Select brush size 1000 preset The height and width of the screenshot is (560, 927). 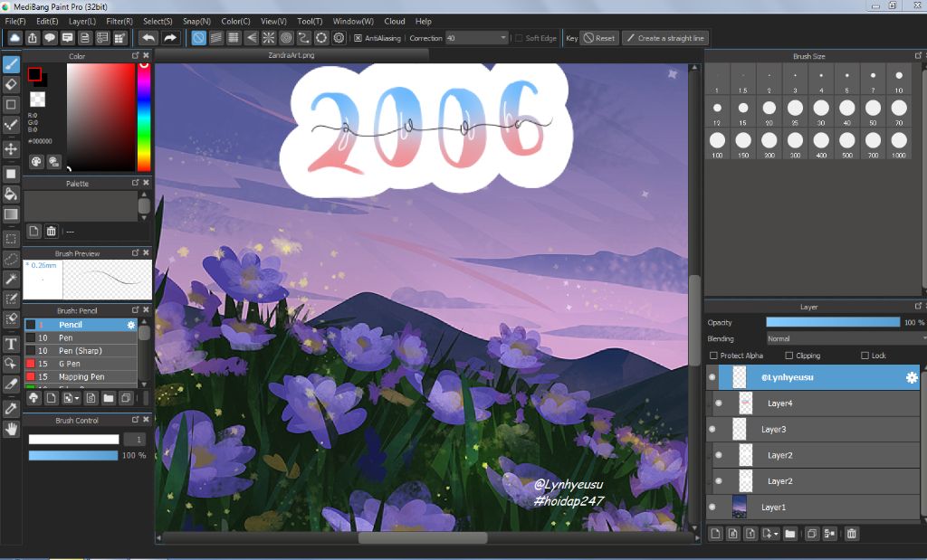(x=899, y=144)
